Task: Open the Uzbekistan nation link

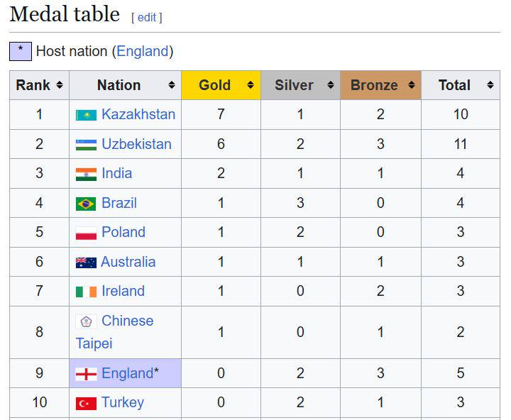Action: click(136, 144)
